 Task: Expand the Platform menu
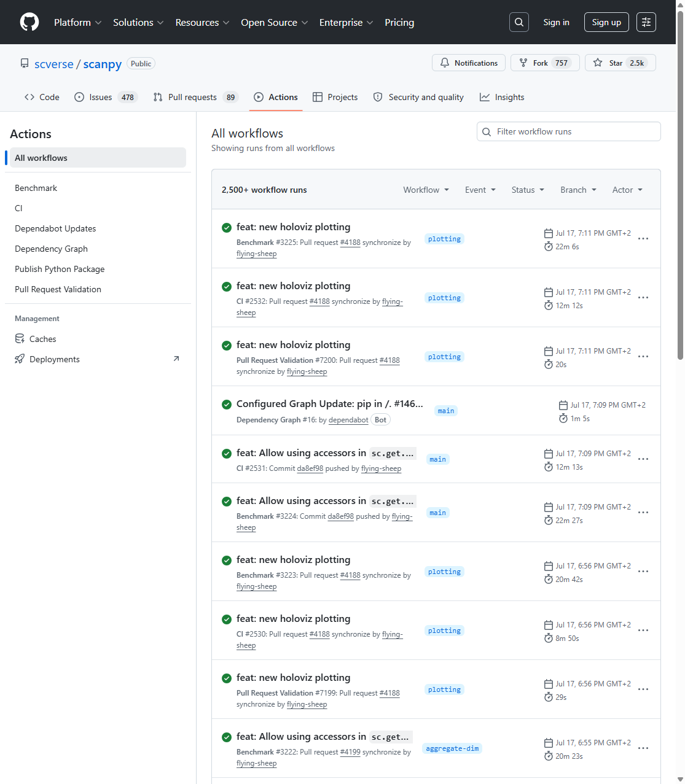(x=78, y=22)
